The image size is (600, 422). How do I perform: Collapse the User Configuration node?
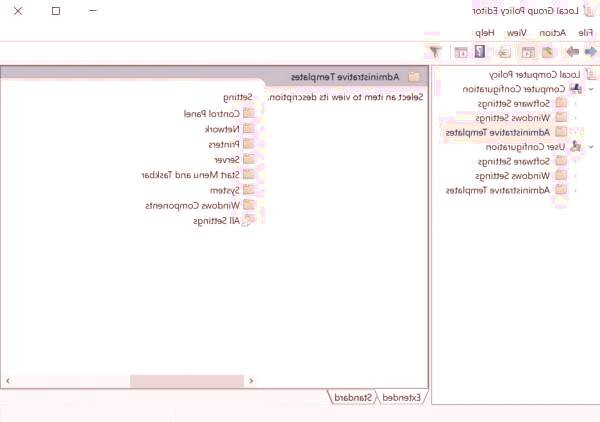tap(590, 146)
